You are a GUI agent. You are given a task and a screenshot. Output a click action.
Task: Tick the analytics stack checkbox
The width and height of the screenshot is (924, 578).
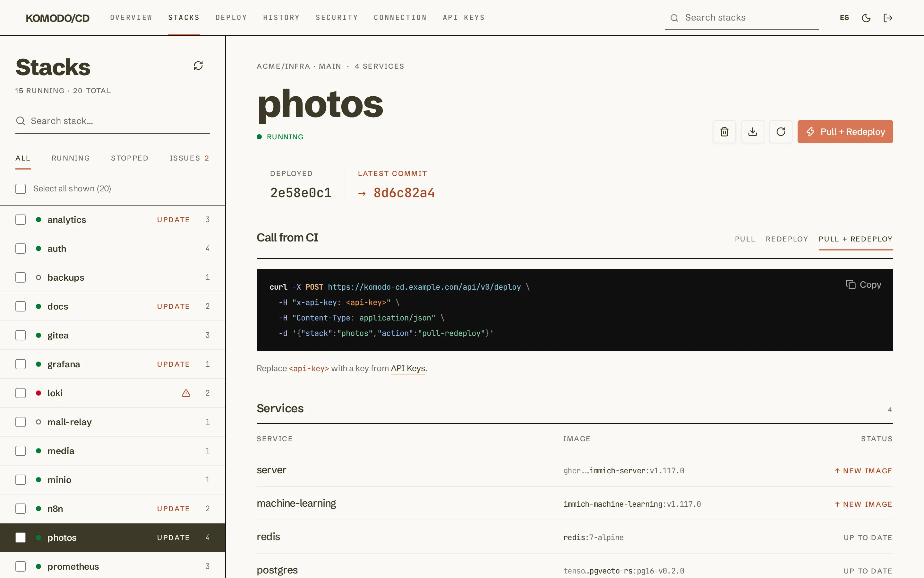click(21, 220)
